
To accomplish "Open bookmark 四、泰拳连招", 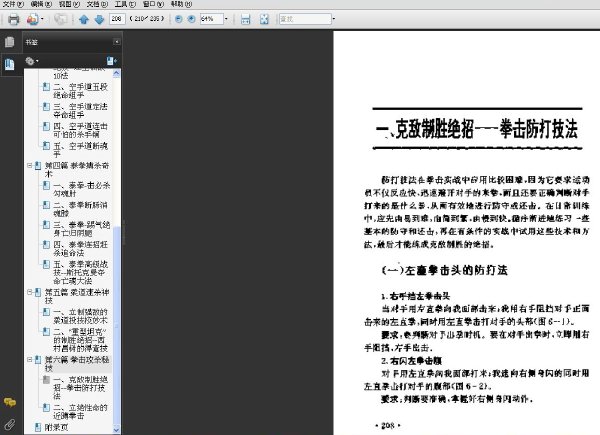I will 80,248.
